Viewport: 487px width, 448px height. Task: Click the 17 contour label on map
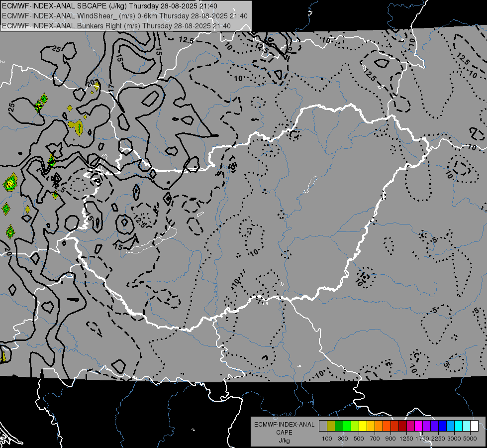(x=111, y=88)
